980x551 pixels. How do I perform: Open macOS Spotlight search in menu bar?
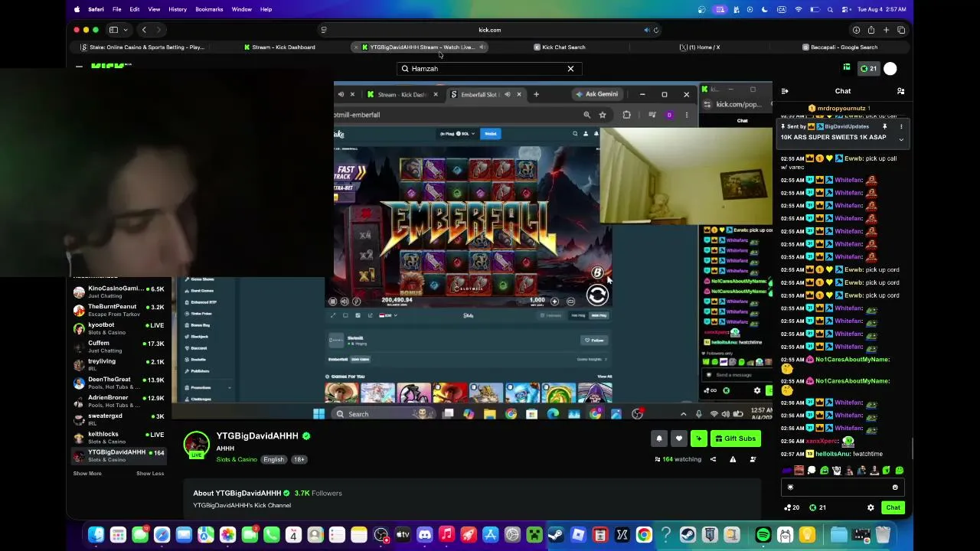pyautogui.click(x=830, y=9)
